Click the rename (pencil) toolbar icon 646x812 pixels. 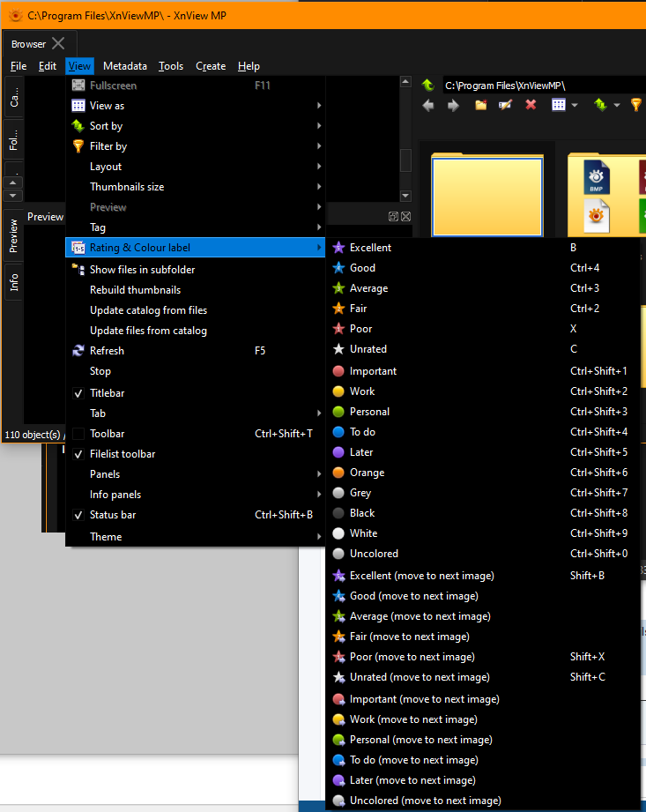click(x=505, y=105)
